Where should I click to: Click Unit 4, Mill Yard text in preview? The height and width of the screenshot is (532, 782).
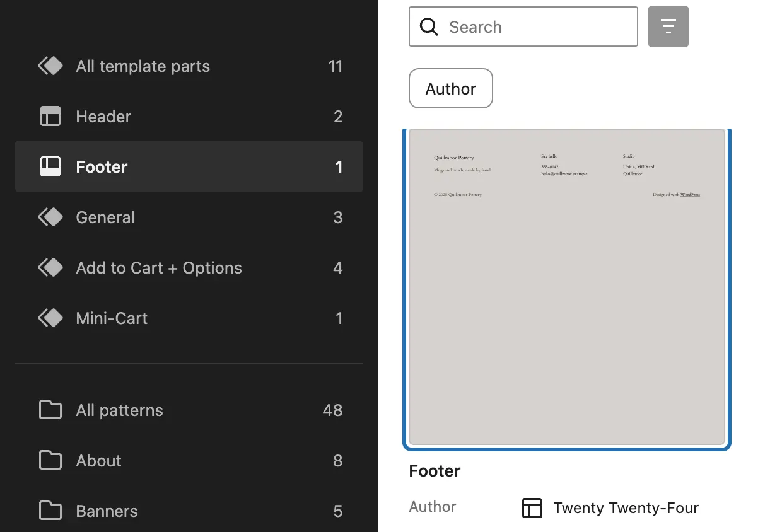pyautogui.click(x=639, y=167)
